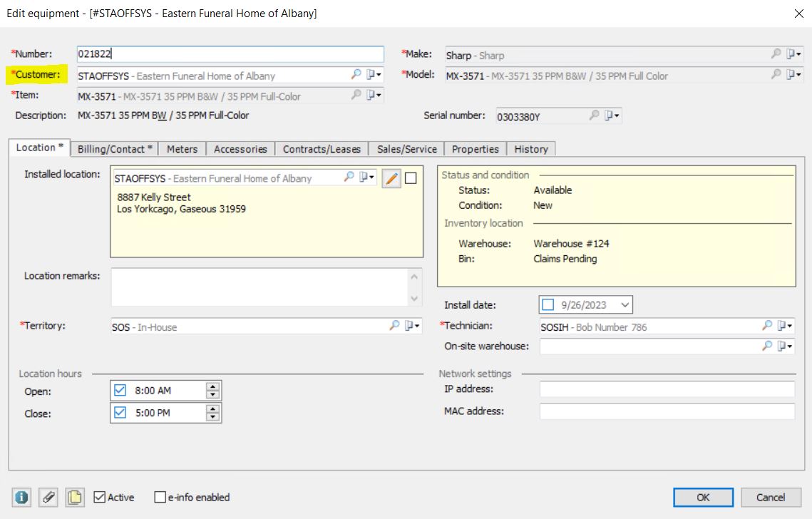Open the Properties tab
The width and height of the screenshot is (812, 519).
(x=476, y=149)
